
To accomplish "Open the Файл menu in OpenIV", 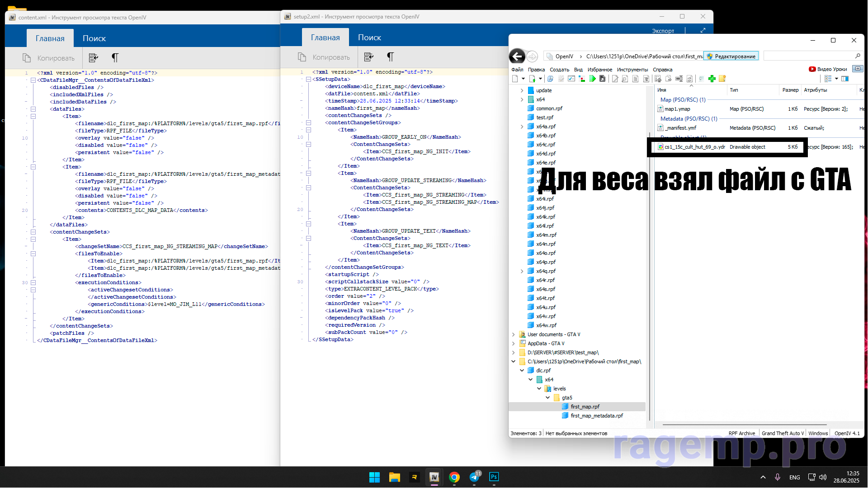I will click(x=517, y=70).
